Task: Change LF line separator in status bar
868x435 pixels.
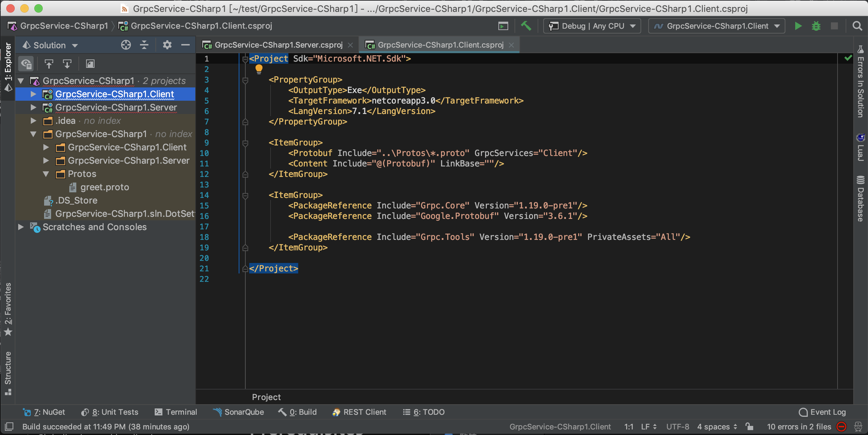Action: [649, 427]
